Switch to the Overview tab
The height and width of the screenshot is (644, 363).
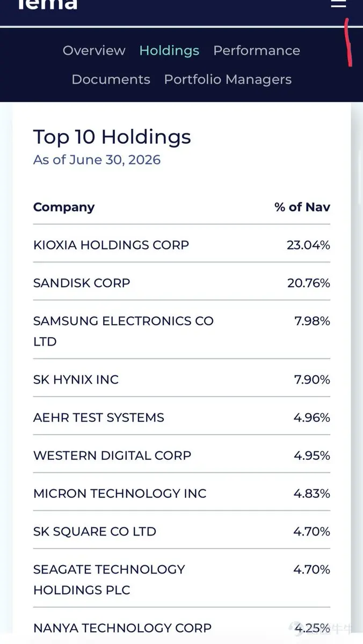click(94, 50)
